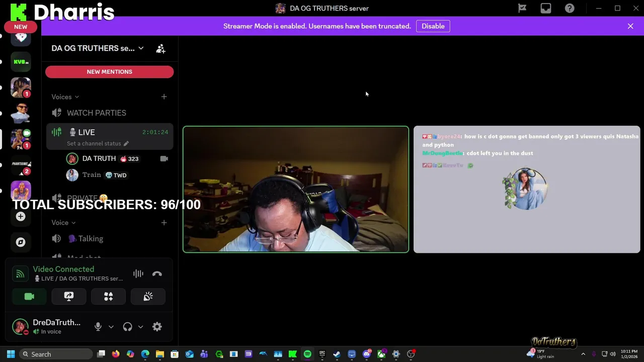The height and width of the screenshot is (362, 644).
Task: Disconnect from voice with the hang-up icon
Action: click(157, 274)
